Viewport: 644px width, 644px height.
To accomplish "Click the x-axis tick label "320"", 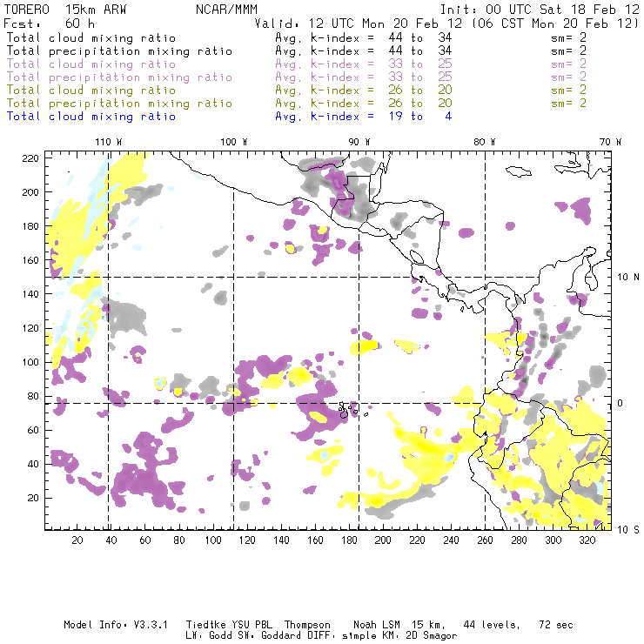I will [587, 540].
